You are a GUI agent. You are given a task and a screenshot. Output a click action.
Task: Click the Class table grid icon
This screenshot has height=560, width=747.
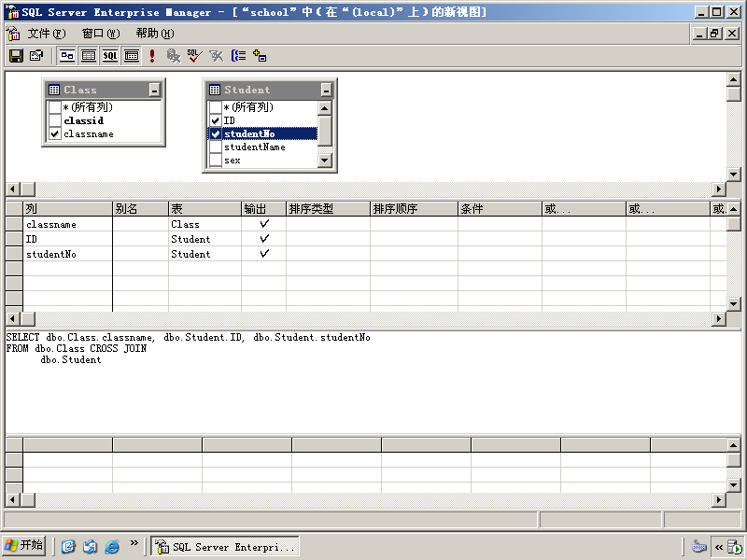click(54, 90)
